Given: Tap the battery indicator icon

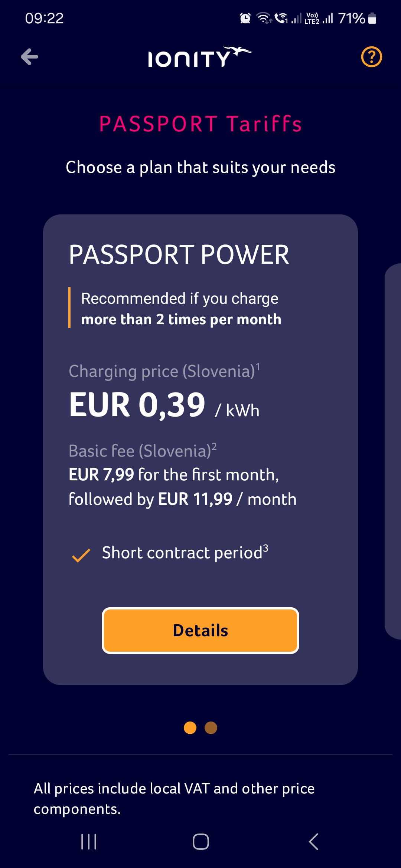Looking at the screenshot, I should [x=372, y=18].
